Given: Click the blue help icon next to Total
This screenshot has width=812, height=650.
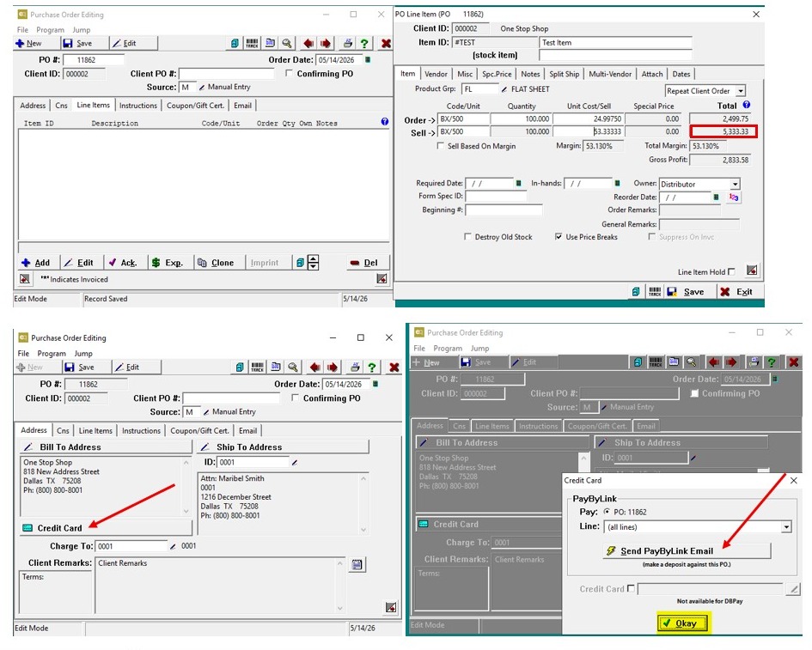Looking at the screenshot, I should 746,105.
